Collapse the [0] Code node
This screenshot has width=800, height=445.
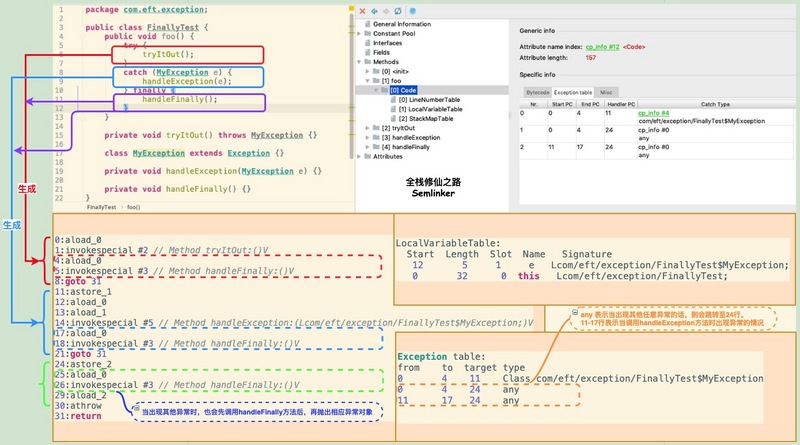376,90
